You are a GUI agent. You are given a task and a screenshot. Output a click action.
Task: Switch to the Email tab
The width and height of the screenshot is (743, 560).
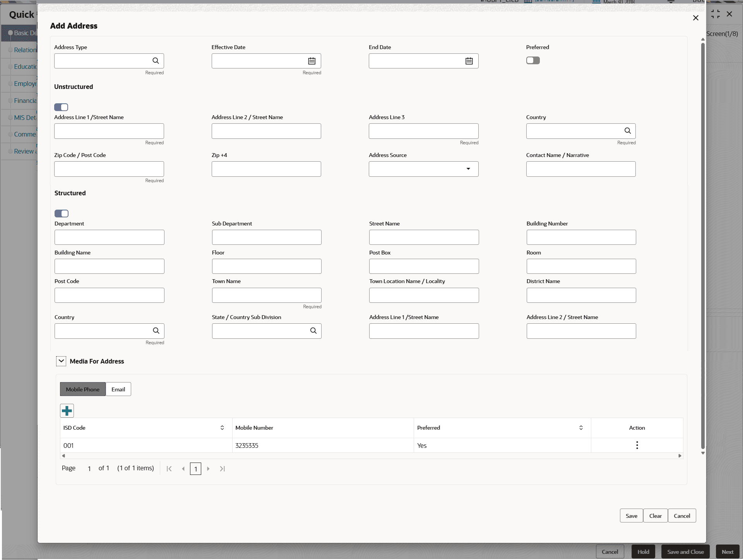(x=118, y=389)
